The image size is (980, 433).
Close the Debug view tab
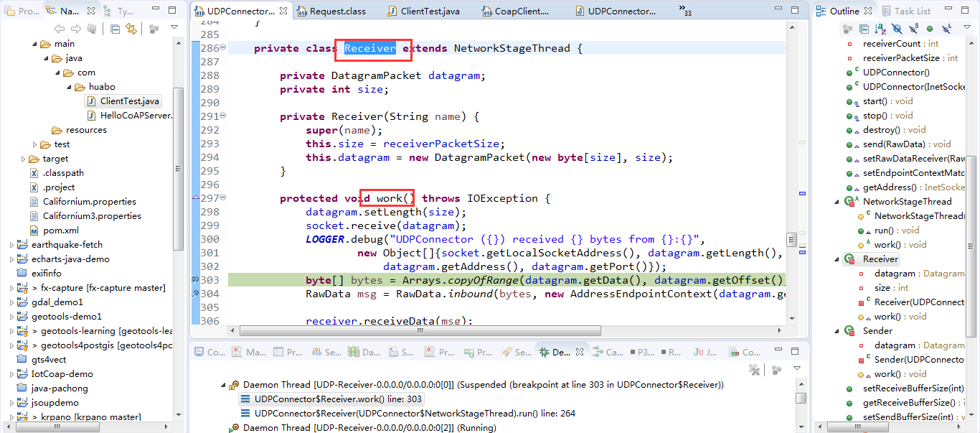(x=580, y=352)
